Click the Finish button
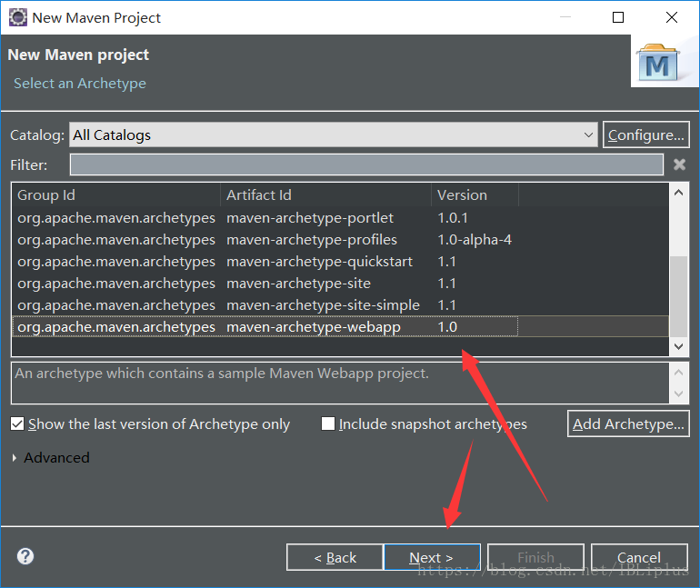This screenshot has width=700, height=588. [x=535, y=557]
